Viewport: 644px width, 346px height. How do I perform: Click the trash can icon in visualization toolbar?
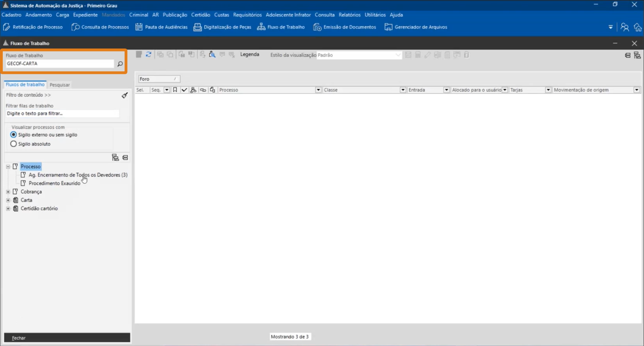pos(466,55)
